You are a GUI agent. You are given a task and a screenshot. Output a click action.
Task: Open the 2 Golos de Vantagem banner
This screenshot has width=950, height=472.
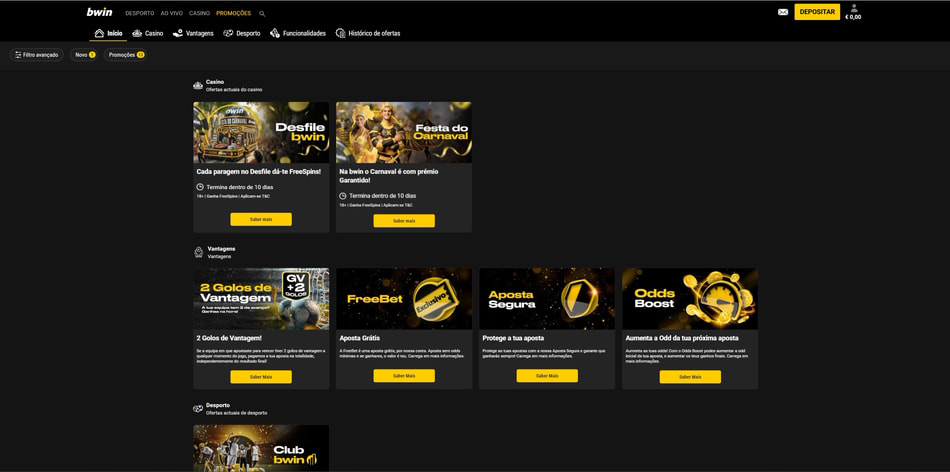[261, 299]
